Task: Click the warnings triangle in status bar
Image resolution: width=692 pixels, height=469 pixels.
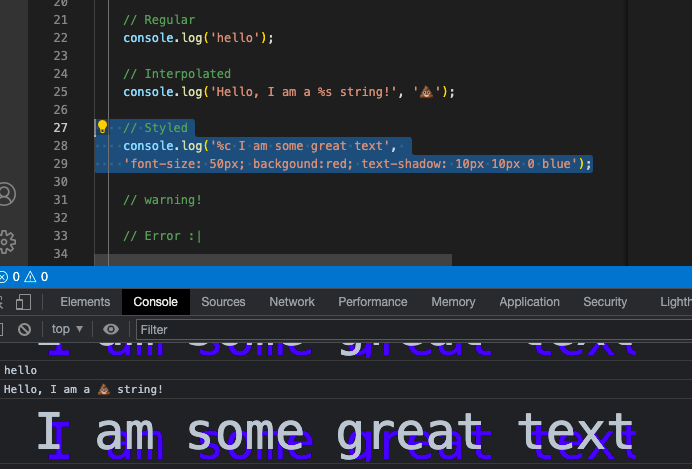Action: click(30, 277)
